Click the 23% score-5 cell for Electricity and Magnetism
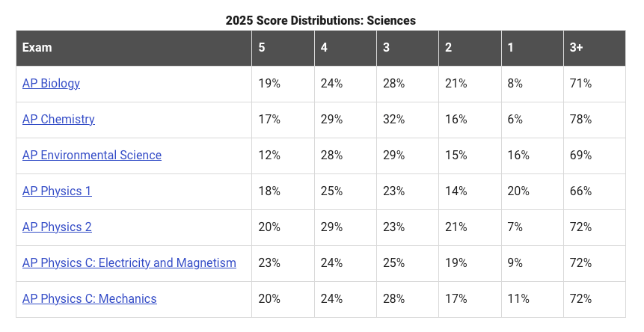This screenshot has width=644, height=332. [x=269, y=263]
